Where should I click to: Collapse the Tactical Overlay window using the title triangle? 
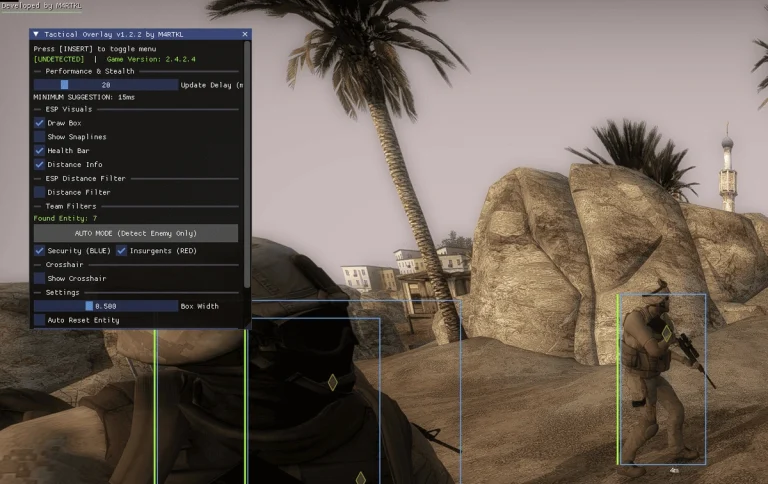pos(36,34)
